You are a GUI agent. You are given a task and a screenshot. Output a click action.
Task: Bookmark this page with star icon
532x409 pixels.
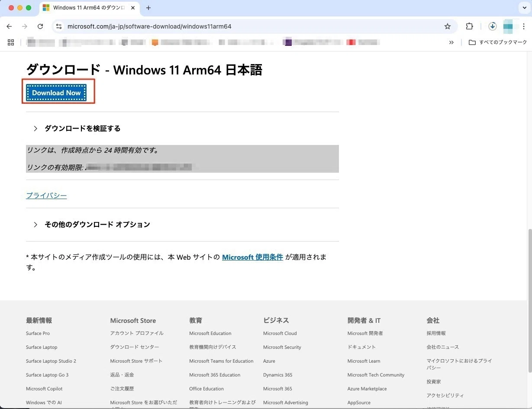tap(448, 26)
